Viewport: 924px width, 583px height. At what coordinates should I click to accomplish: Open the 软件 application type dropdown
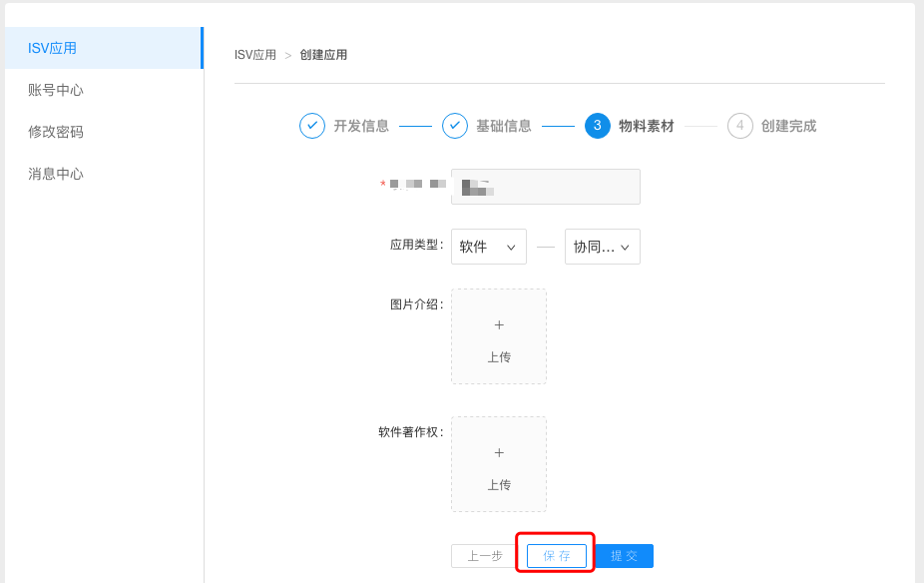(488, 247)
